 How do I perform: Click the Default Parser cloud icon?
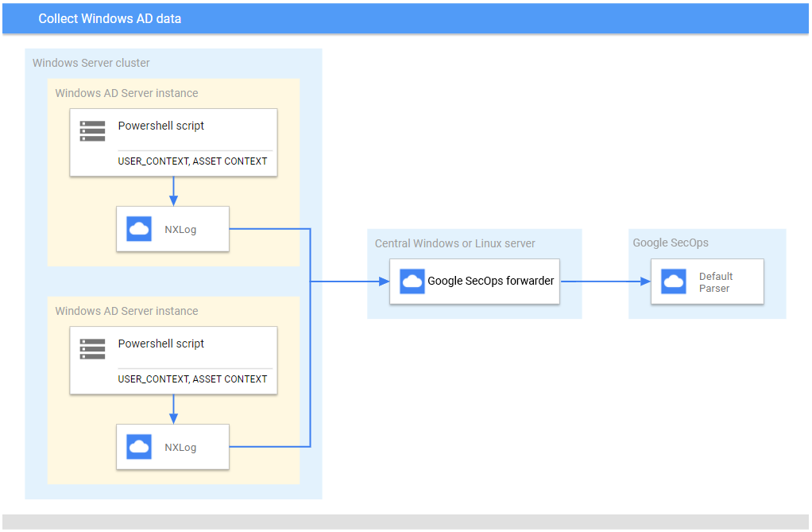(672, 282)
